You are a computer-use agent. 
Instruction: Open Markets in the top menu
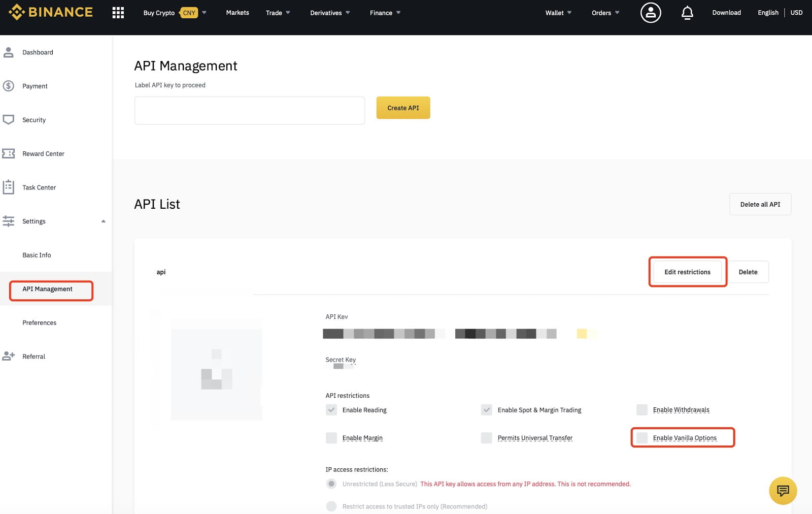pos(238,13)
